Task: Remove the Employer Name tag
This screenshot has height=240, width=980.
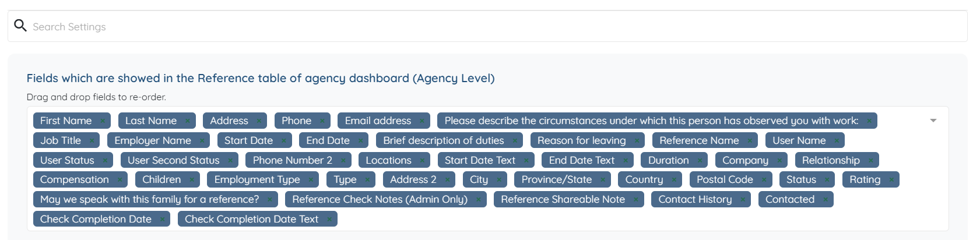Action: [202, 141]
